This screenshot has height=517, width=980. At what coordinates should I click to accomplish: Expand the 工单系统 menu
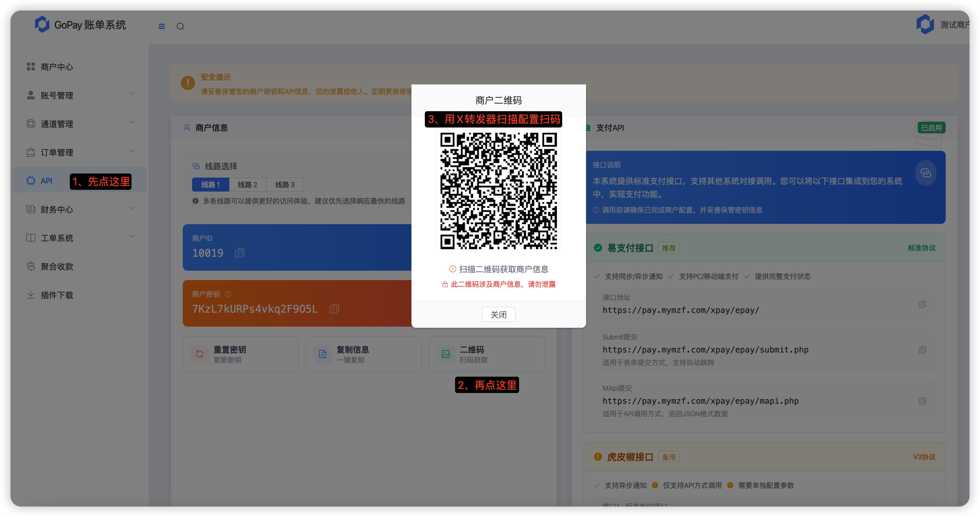pos(79,238)
